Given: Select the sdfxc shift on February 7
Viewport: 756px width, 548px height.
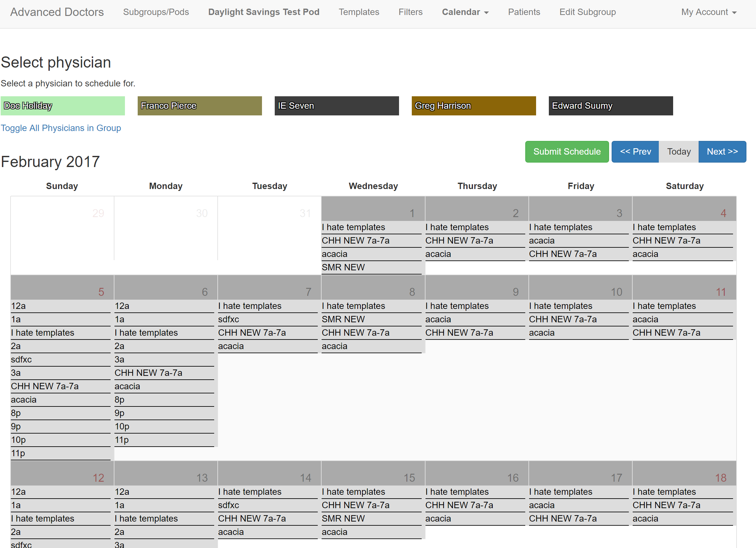Looking at the screenshot, I should (267, 319).
